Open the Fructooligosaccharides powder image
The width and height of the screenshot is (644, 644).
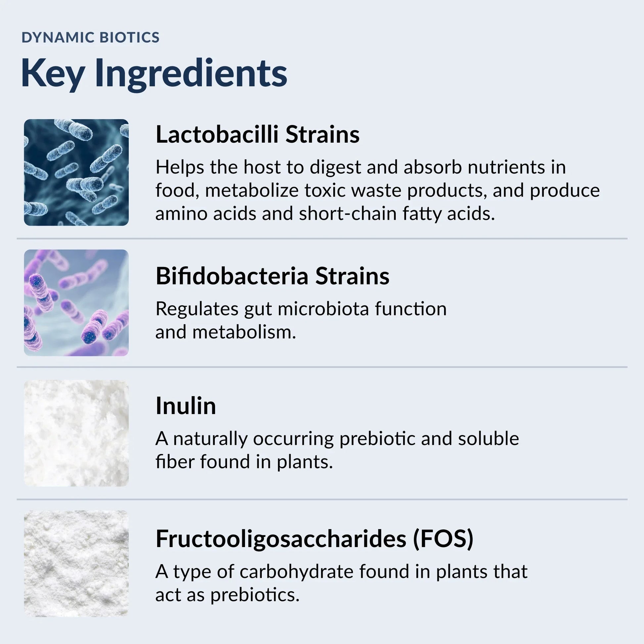pos(76,563)
